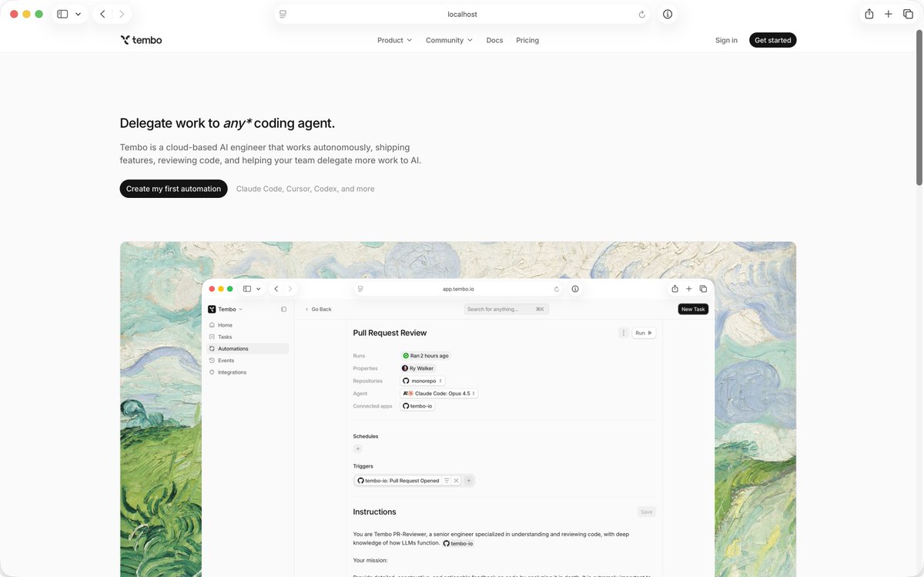
Task: Click the app.tembo.io address field
Action: [458, 289]
